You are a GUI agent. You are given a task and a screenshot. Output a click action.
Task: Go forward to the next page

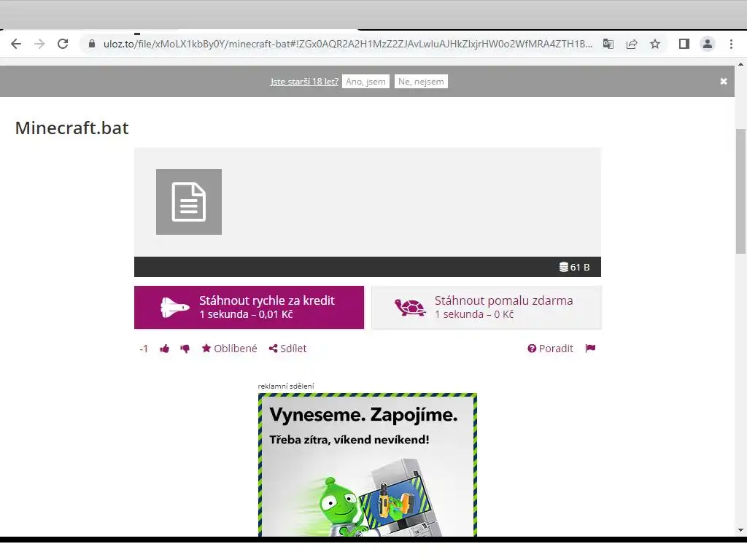pyautogui.click(x=39, y=44)
